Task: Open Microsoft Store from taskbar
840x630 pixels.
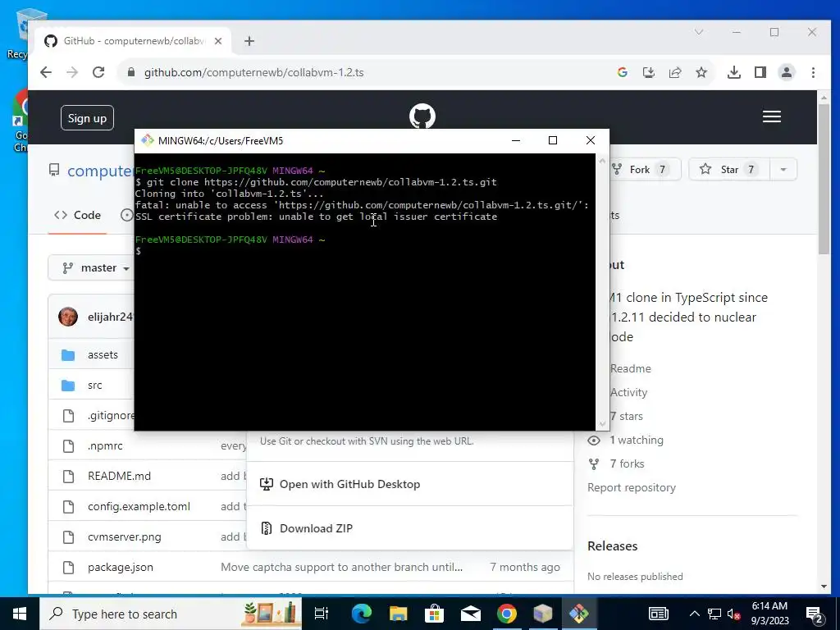Action: click(435, 614)
